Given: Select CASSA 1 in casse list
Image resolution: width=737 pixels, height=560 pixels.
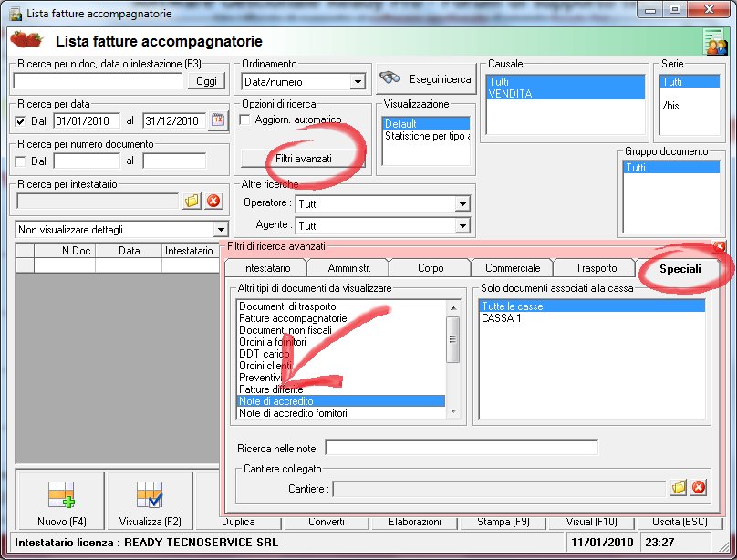Looking at the screenshot, I should (592, 318).
